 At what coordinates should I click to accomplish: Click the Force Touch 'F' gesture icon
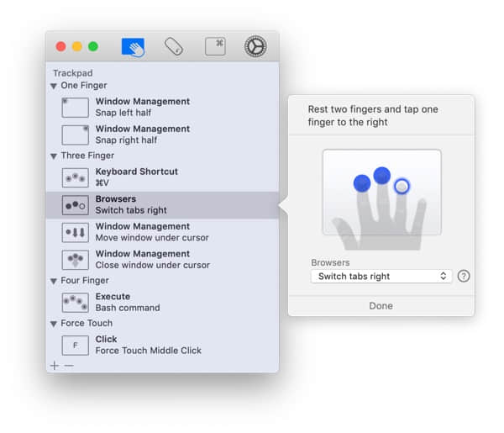point(76,346)
